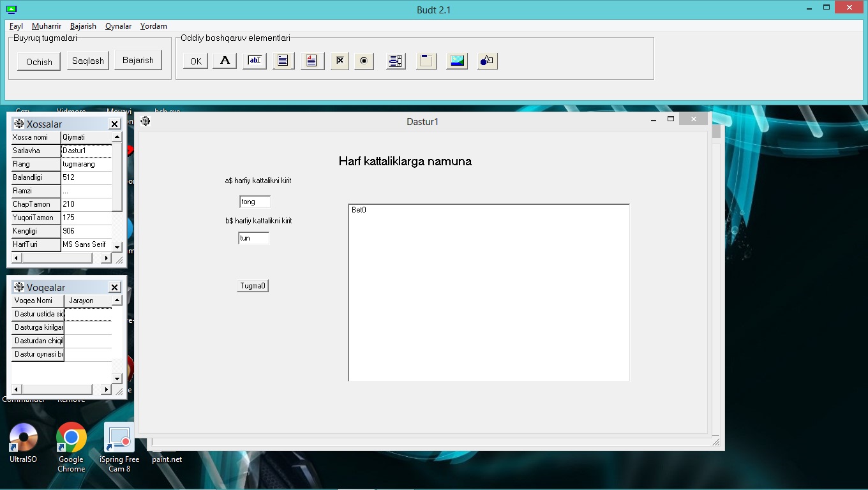Viewport: 868px width, 490px height.
Task: Select the label 'A' text tool
Action: click(225, 61)
